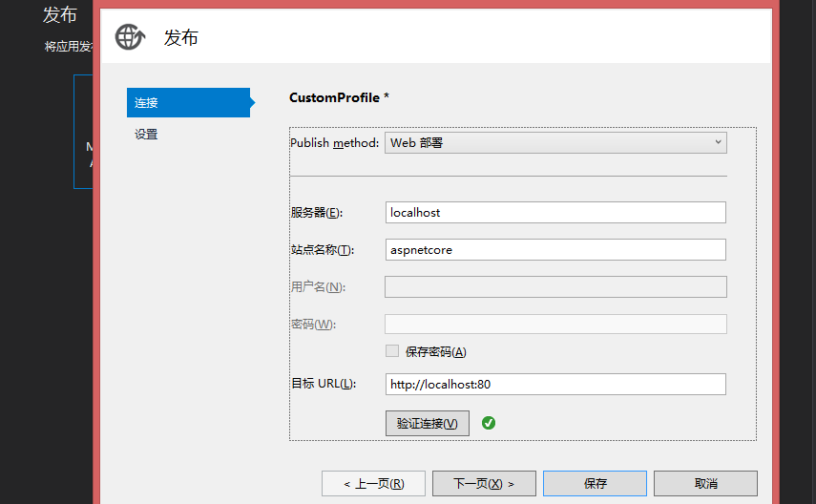
Task: Click the green validation success checkmark
Action: (488, 423)
